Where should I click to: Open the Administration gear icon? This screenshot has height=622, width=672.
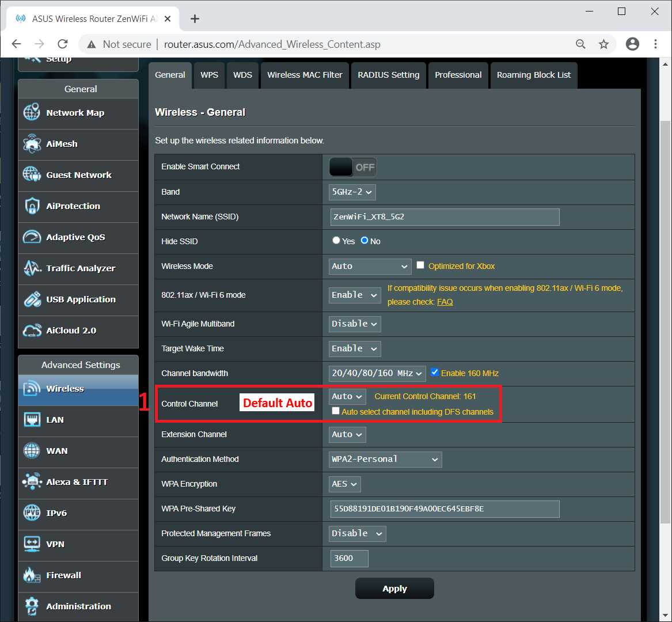pyautogui.click(x=32, y=606)
